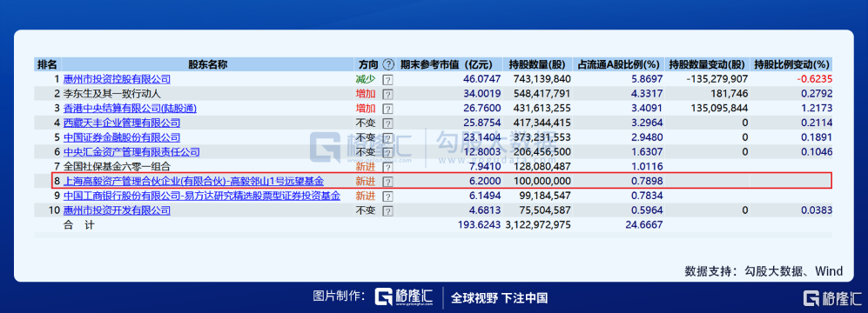Click question icon in 香港中央结算 row
Viewport: 868px width, 313px height.
coord(388,109)
